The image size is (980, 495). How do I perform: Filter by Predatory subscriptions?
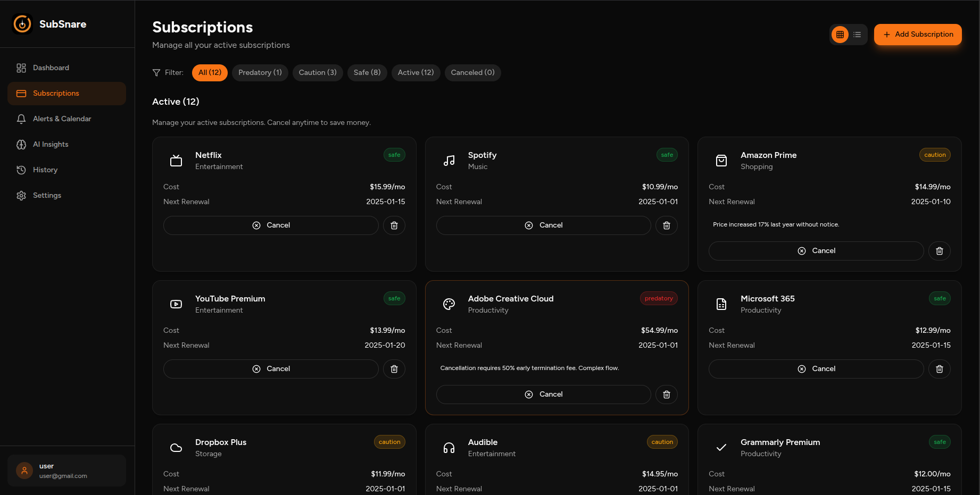260,73
